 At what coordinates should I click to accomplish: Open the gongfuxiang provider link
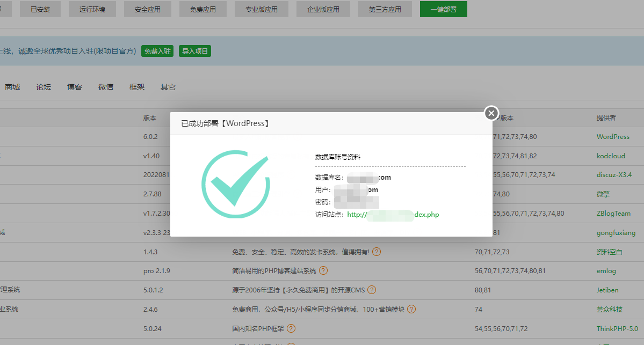click(616, 233)
